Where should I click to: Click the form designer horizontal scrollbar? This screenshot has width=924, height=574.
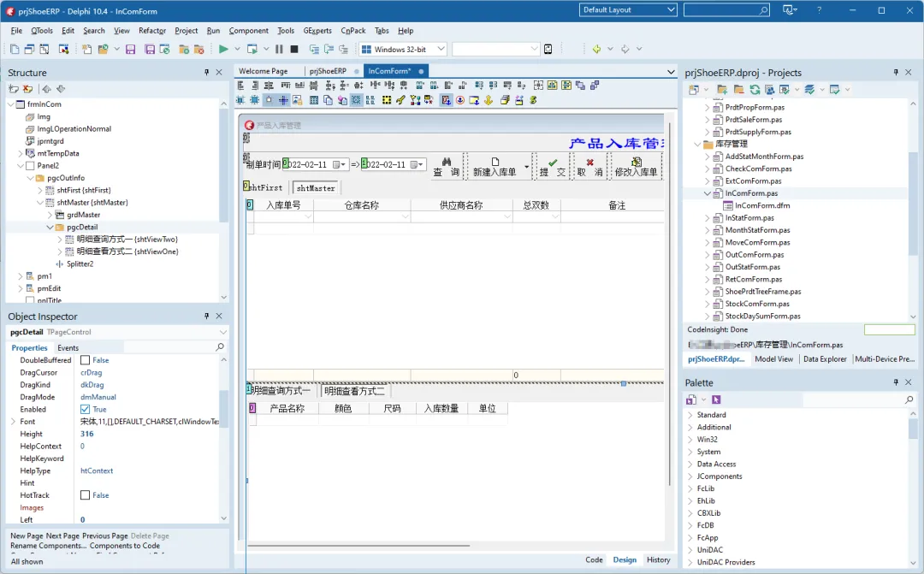coord(358,546)
